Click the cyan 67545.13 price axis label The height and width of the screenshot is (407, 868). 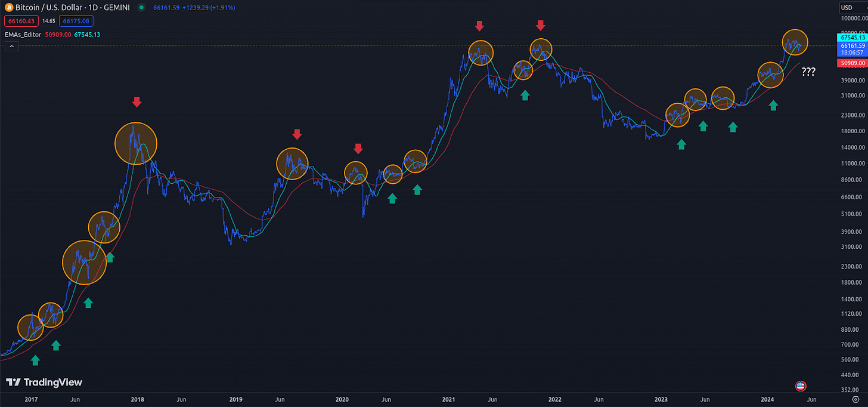852,38
